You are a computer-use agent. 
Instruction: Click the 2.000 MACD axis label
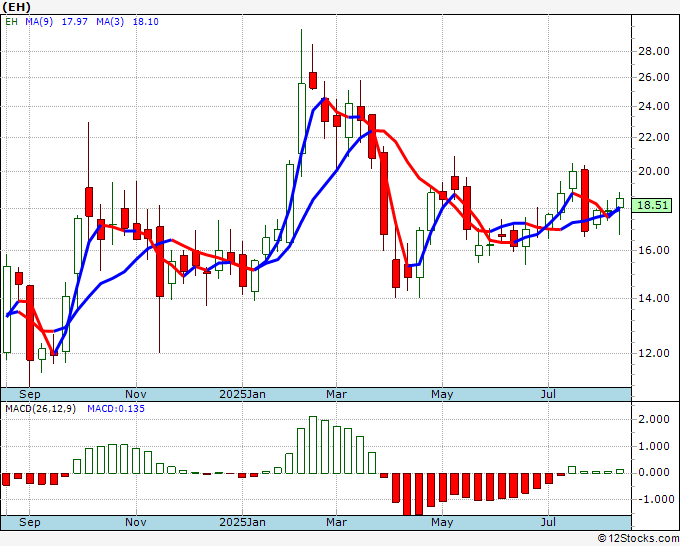pos(654,419)
